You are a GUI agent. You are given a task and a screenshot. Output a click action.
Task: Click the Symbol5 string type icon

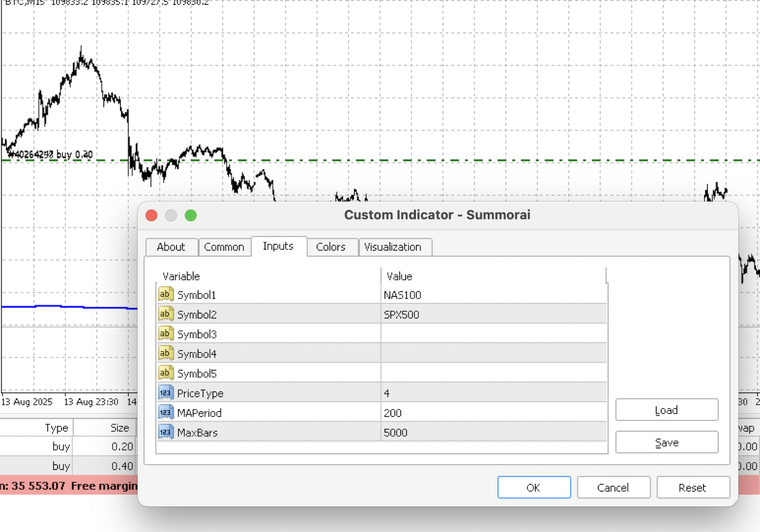click(166, 373)
